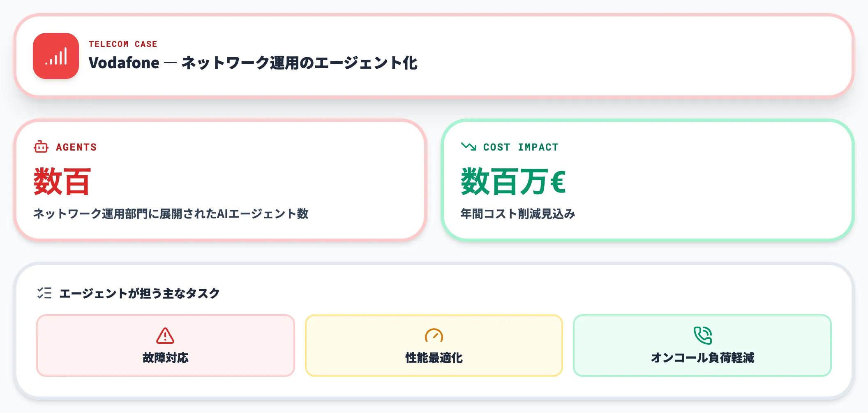Click the downward trend arrow icon

tap(469, 146)
